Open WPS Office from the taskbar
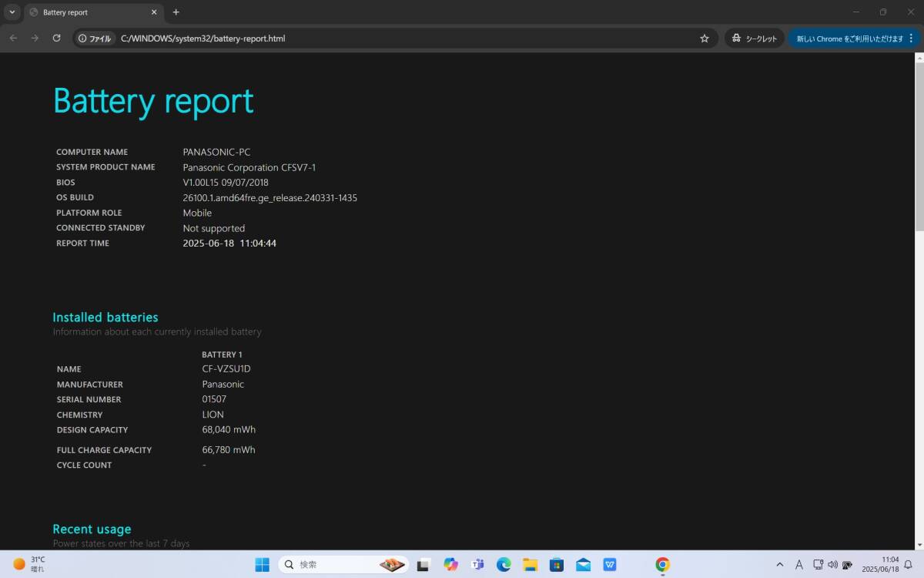924x578 pixels. tap(610, 564)
